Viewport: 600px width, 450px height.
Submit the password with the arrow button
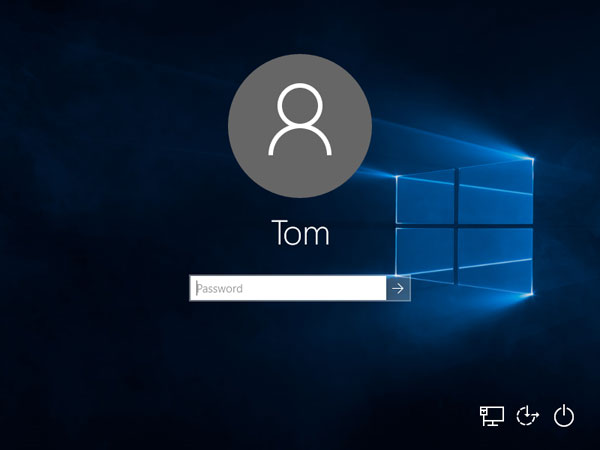[398, 288]
